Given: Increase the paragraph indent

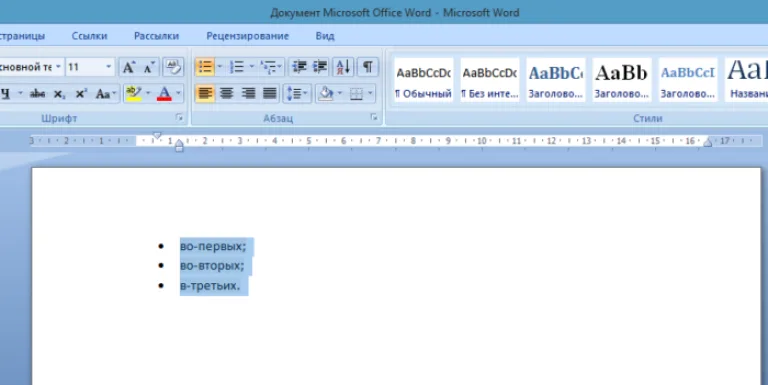Looking at the screenshot, I should [319, 67].
